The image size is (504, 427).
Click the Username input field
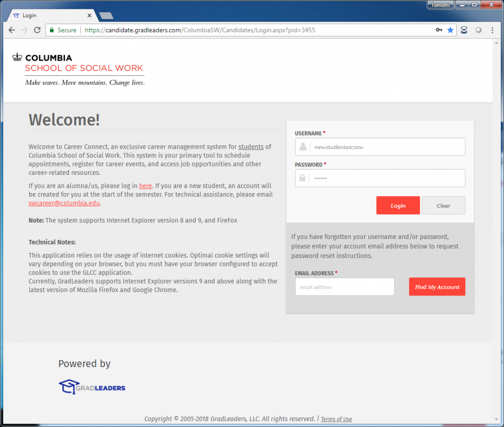point(380,147)
